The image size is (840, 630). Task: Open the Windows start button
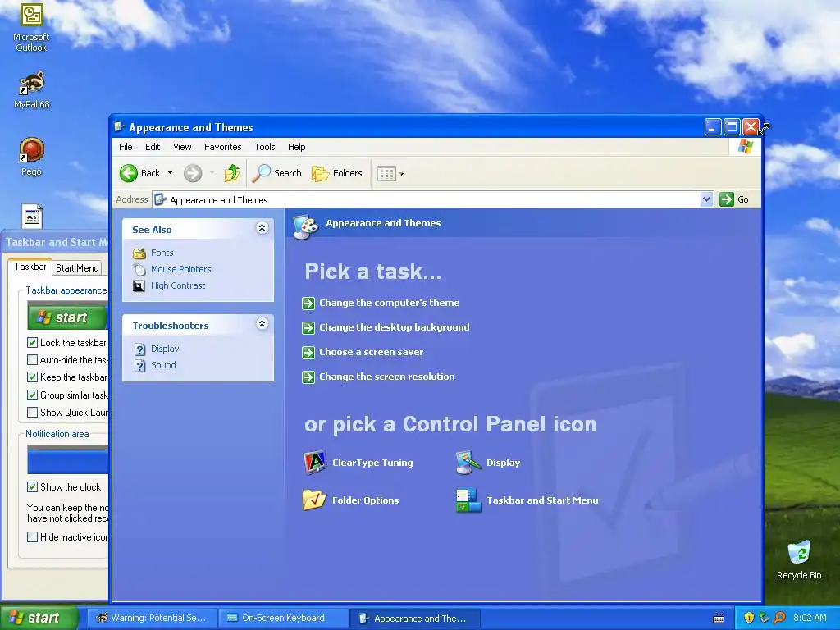pyautogui.click(x=39, y=618)
